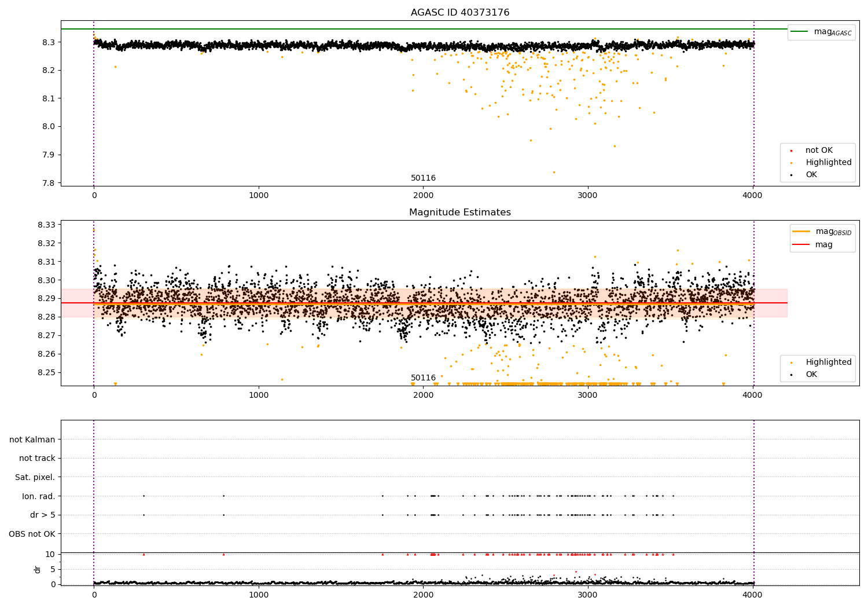
Task: Click 'OK' entry in the top plot's lower legend
Action: coord(811,175)
